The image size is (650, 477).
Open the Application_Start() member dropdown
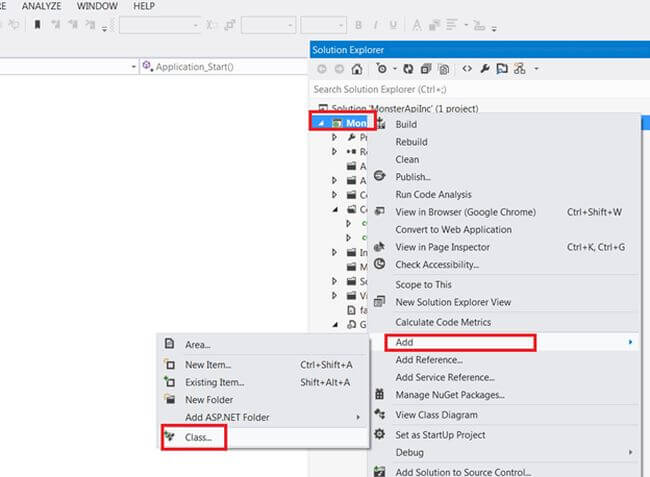click(x=224, y=67)
